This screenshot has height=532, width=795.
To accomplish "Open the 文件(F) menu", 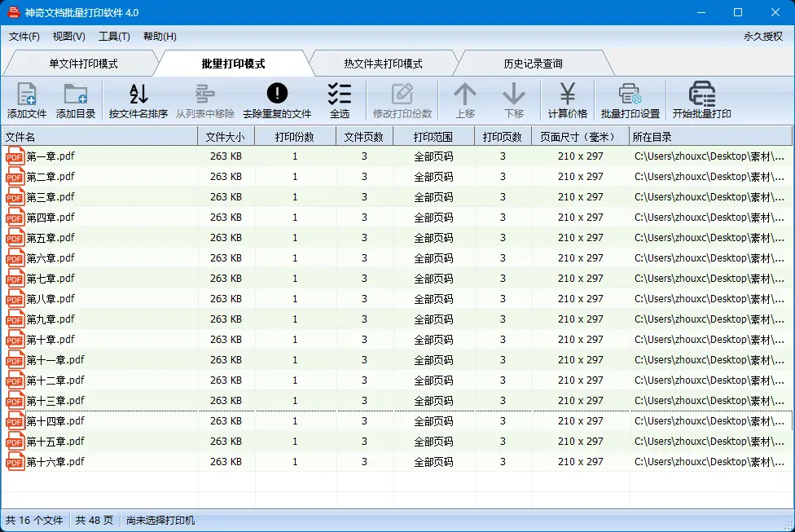I will click(x=24, y=37).
